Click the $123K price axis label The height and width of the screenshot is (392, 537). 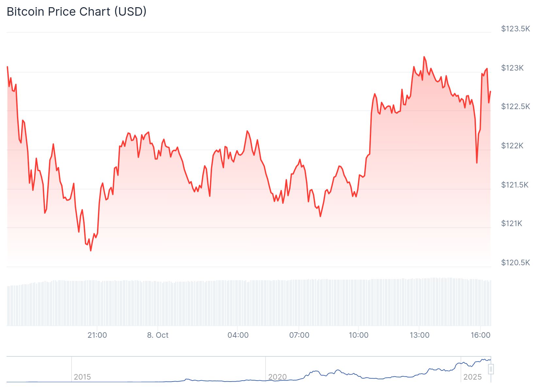pos(512,68)
